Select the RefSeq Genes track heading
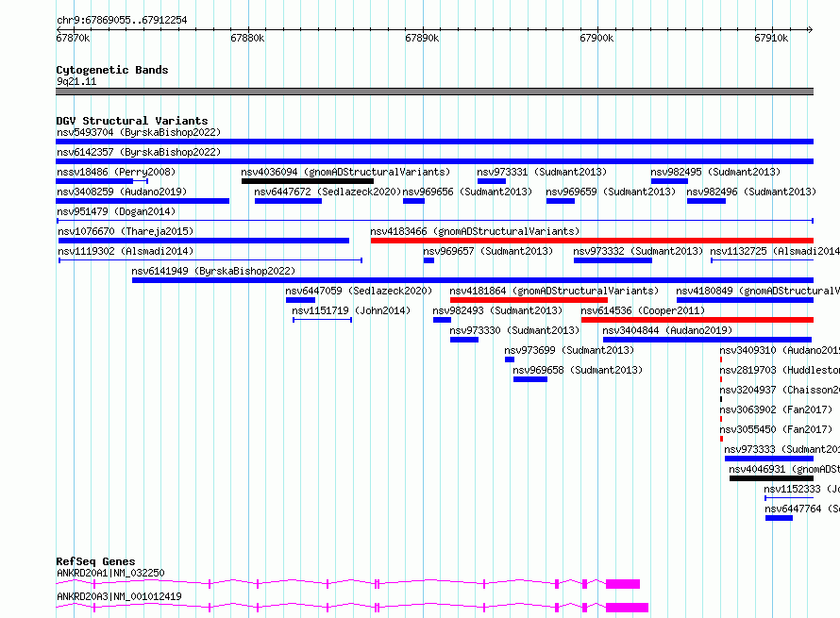 pos(95,561)
